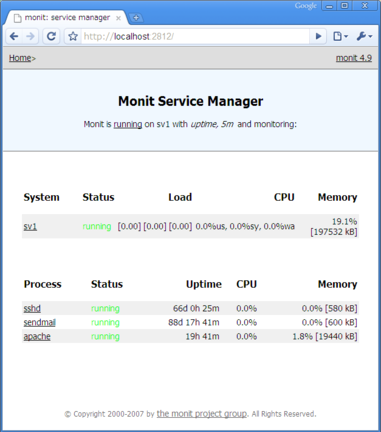
Task: Click the browser forward arrow
Action: click(x=30, y=36)
